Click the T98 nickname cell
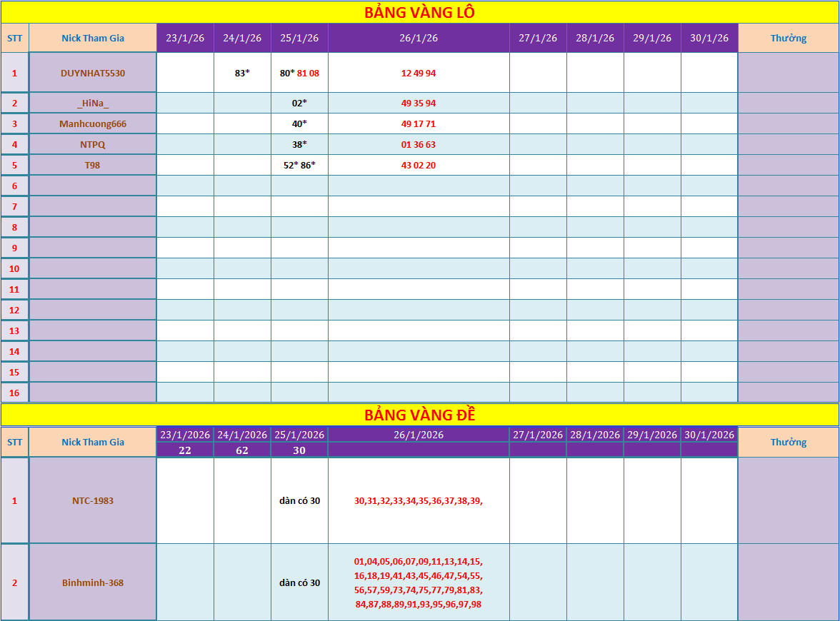840x621 pixels. click(x=93, y=165)
